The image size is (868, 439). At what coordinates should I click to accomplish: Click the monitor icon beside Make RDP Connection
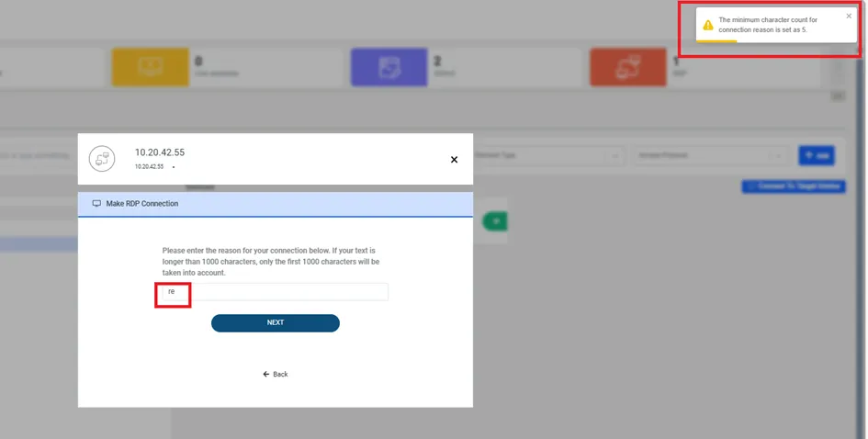[96, 204]
